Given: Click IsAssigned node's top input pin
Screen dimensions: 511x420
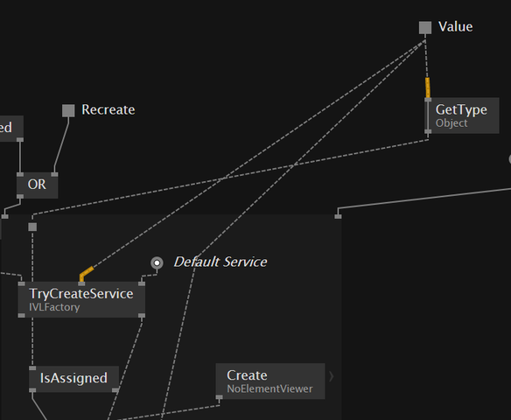Looking at the screenshot, I should click(x=32, y=368).
